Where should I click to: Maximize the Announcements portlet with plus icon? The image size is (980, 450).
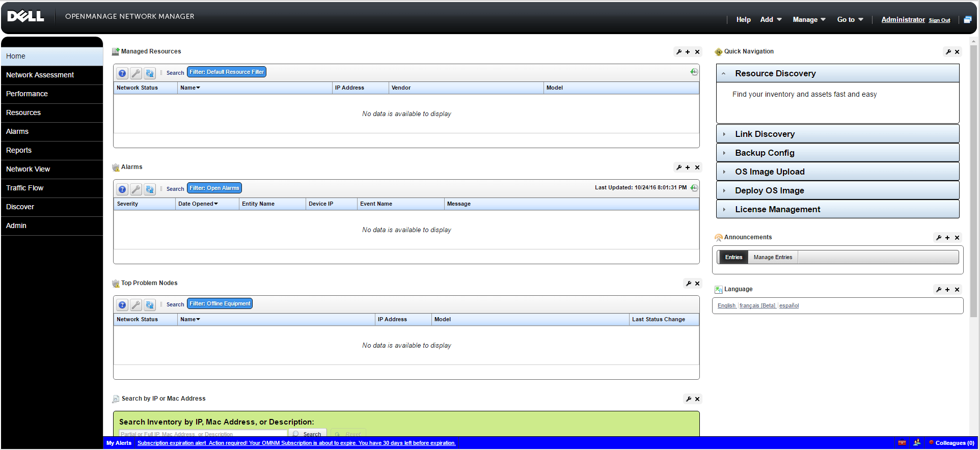click(947, 238)
